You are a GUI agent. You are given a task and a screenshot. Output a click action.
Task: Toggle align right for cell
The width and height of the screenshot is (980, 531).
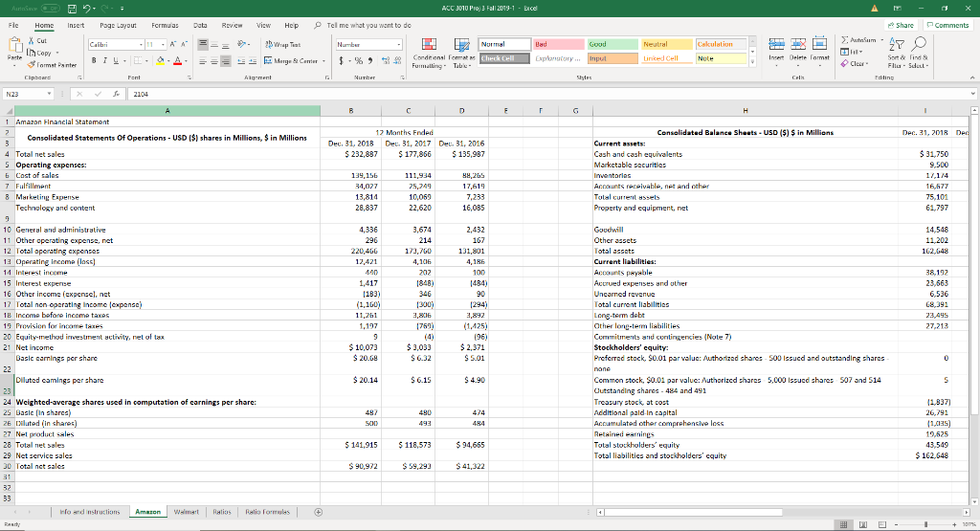(226, 61)
